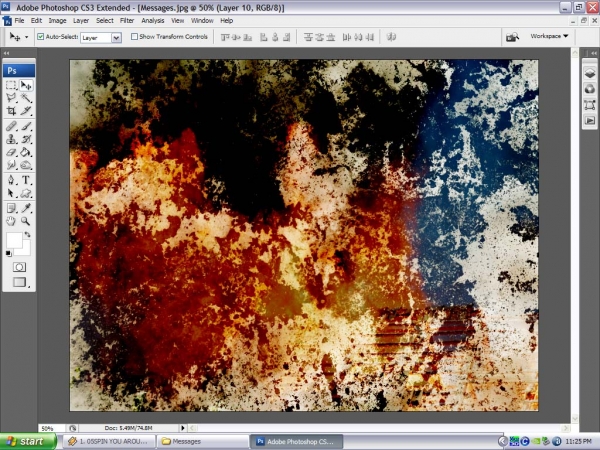Open the Channels dock panel icon
The height and width of the screenshot is (450, 600).
click(590, 89)
